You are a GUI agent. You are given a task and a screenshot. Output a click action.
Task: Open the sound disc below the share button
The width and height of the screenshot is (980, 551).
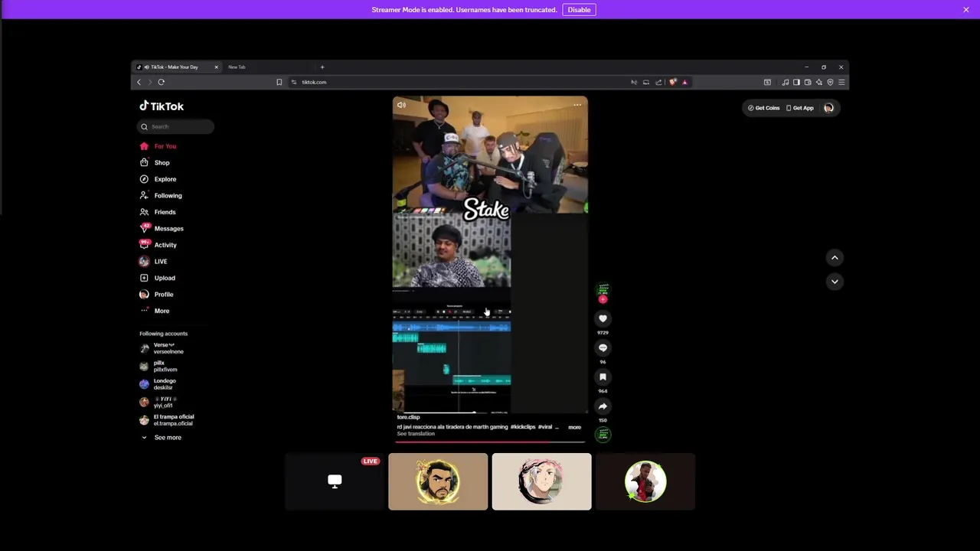603,435
